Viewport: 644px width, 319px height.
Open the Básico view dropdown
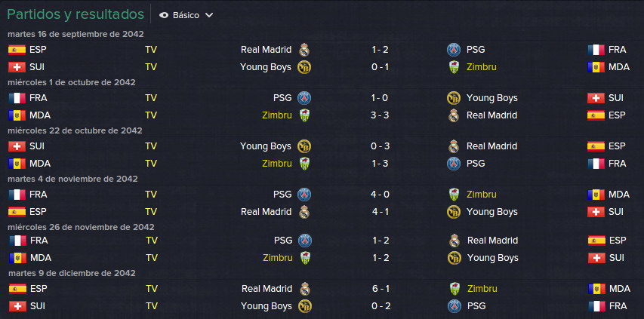tap(186, 15)
